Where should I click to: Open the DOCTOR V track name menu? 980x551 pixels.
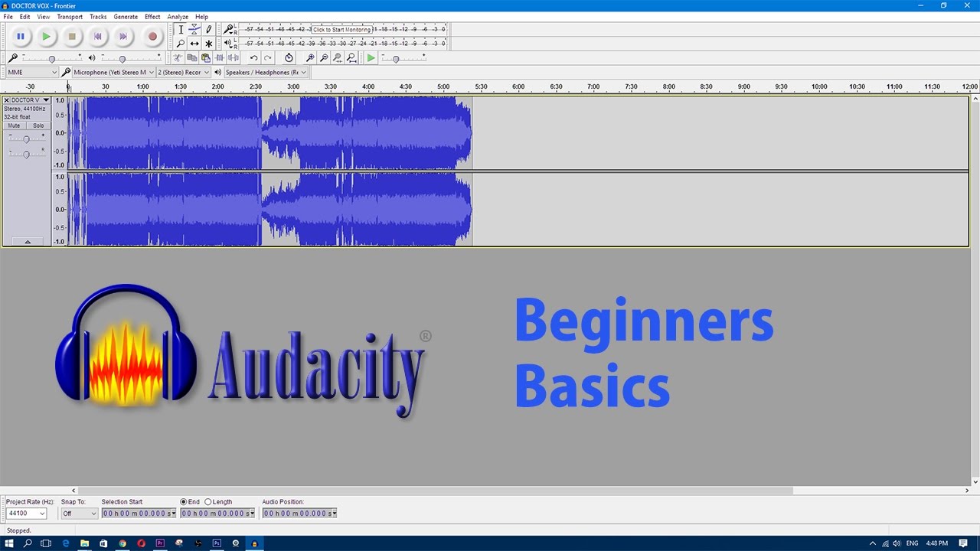point(31,100)
